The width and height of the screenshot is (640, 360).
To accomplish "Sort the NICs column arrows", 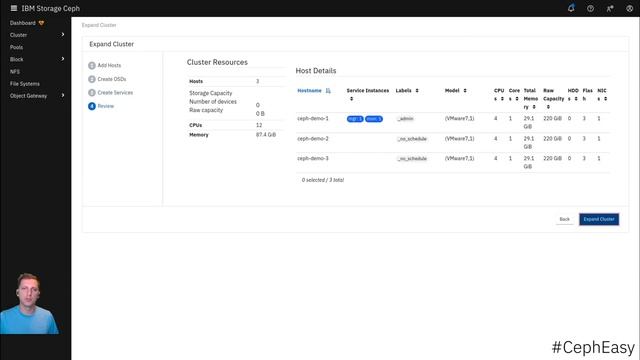I will point(605,99).
